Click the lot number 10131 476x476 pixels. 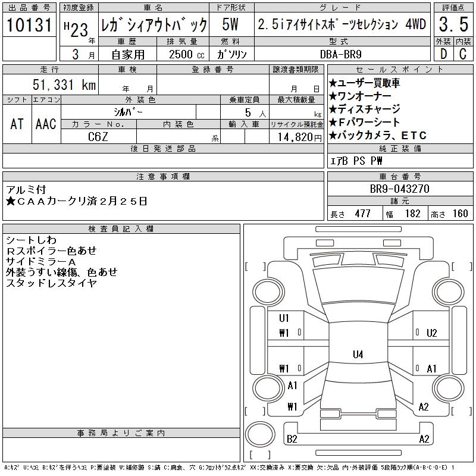(x=29, y=25)
